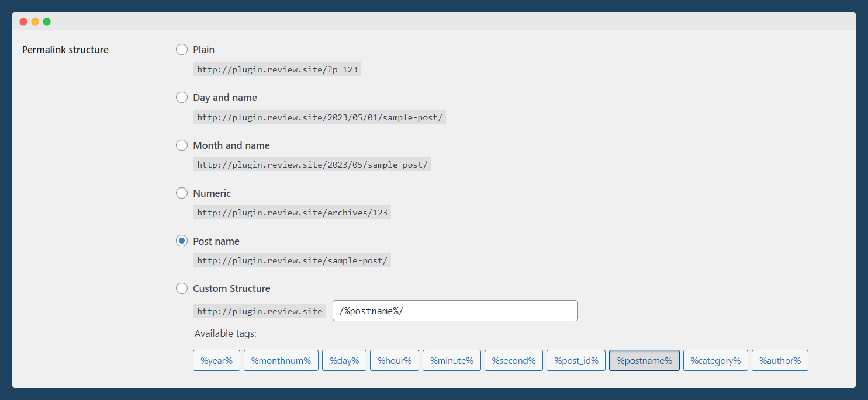Select the numeric archives sample URL
Viewport: 868px width, 400px height.
point(292,212)
